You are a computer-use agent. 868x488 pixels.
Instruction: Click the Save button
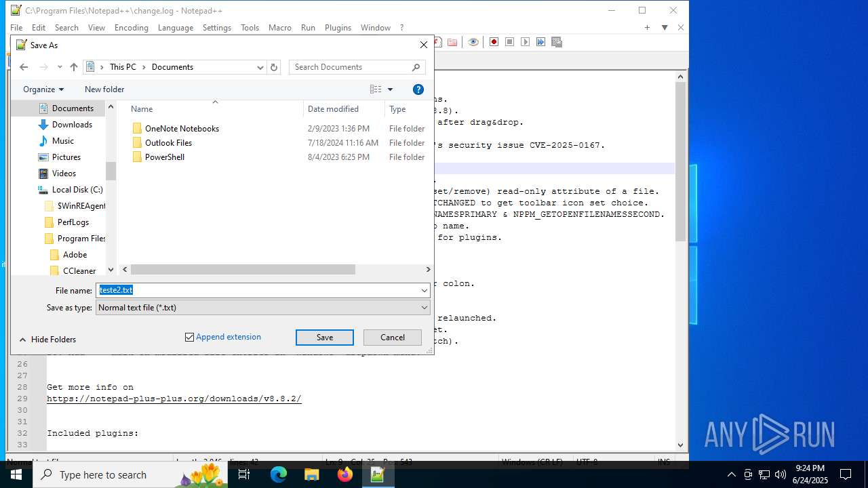point(325,338)
